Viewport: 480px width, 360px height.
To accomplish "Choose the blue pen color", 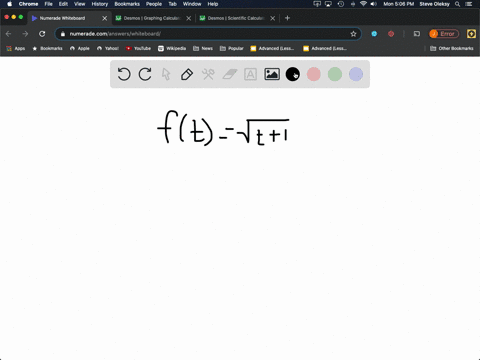I will pos(356,74).
